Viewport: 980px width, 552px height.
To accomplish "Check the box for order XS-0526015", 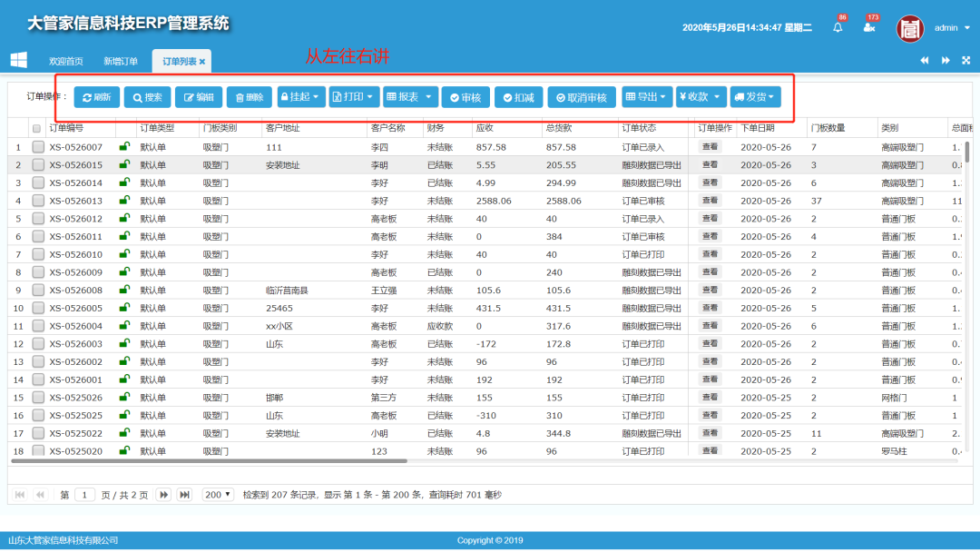I will pos(38,165).
